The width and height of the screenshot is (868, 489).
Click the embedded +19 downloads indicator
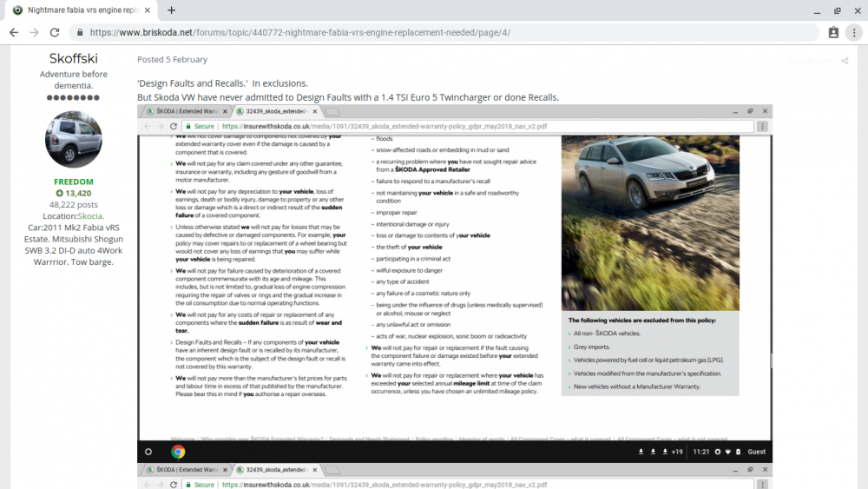tap(677, 452)
